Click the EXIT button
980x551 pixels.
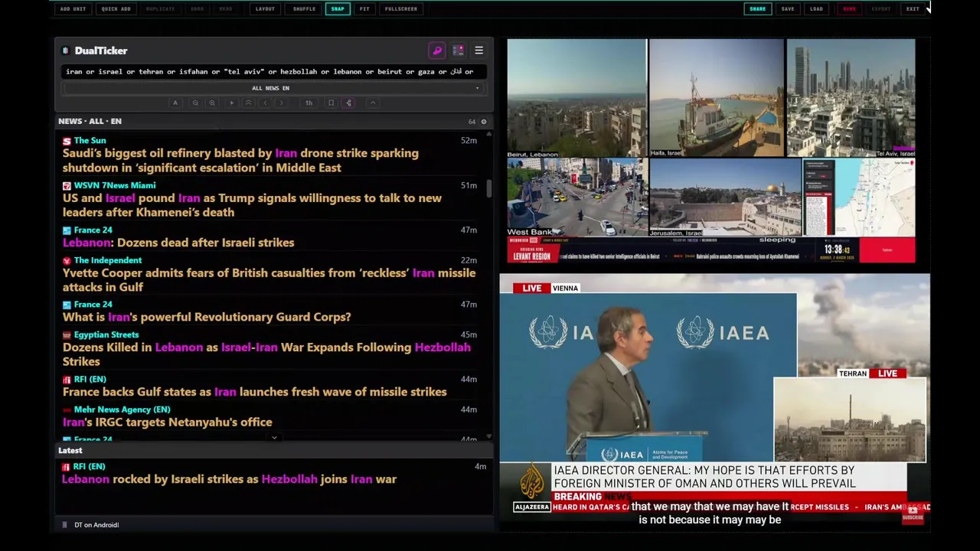[x=913, y=8]
